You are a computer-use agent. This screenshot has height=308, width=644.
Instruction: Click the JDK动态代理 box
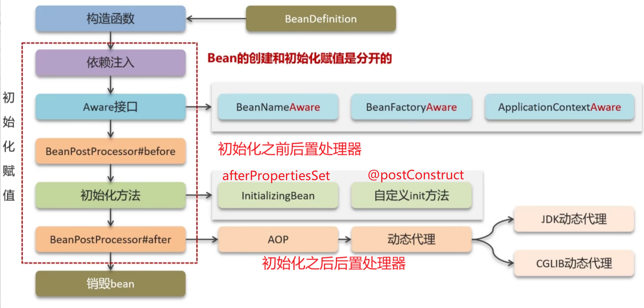[x=574, y=219]
